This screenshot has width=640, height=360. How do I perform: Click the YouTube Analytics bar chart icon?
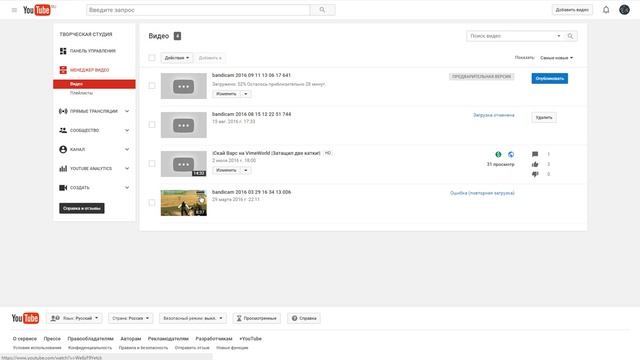63,168
